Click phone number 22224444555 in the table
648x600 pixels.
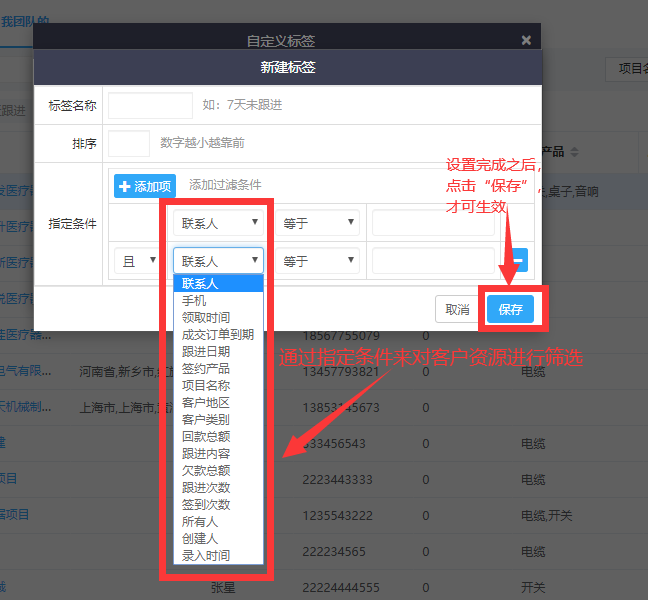[341, 587]
